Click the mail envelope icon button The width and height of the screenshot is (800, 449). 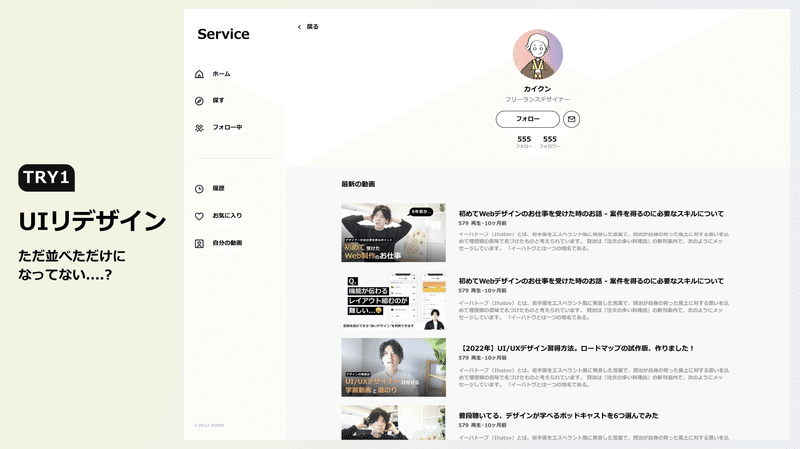tap(571, 119)
